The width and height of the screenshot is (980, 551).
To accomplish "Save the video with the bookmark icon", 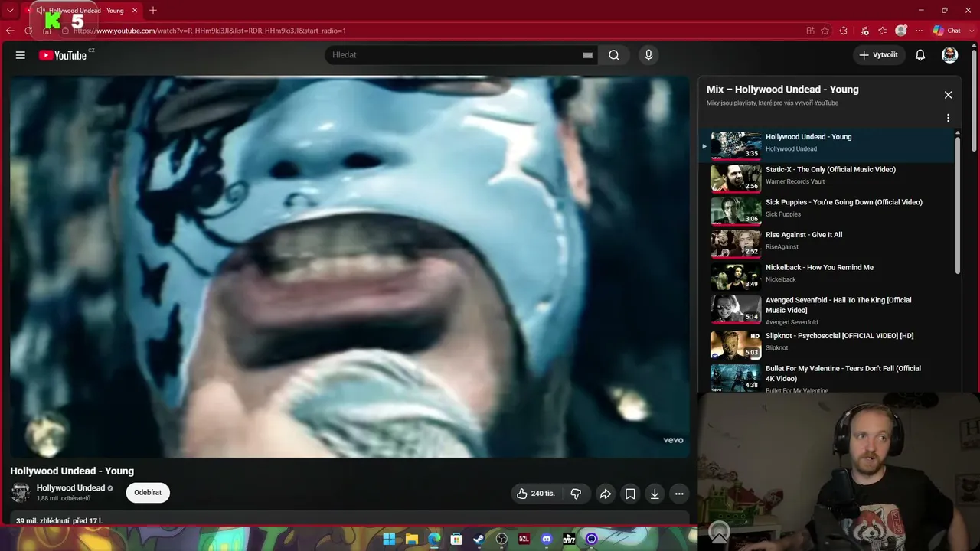I will [630, 494].
